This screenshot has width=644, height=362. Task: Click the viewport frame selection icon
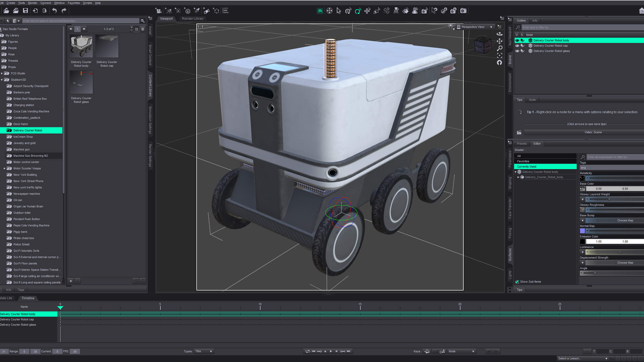pyautogui.click(x=500, y=55)
